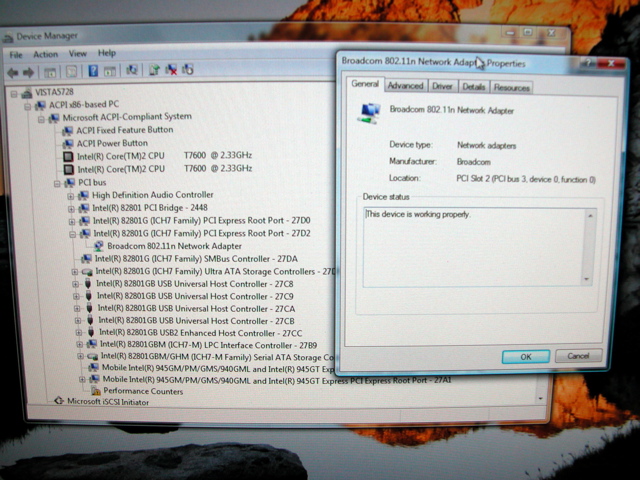Select Intel 82801GB USB Universal Host Controller - 27CB
640x480 pixels.
coord(196,321)
